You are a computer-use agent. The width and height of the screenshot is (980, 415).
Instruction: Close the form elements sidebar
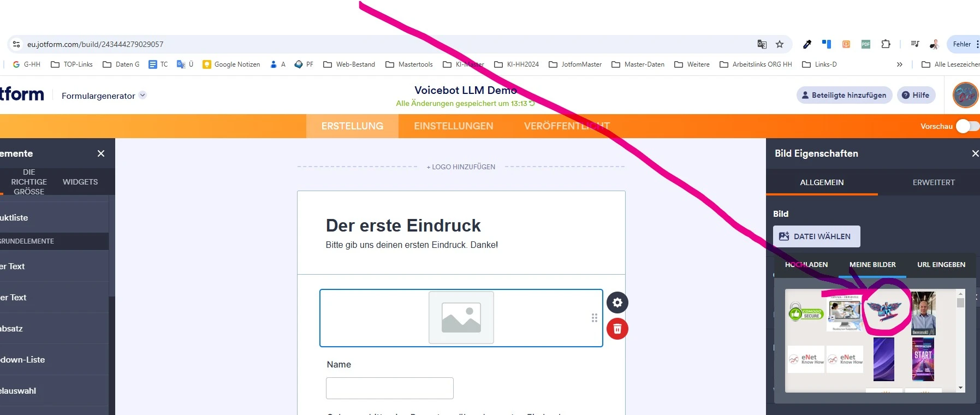coord(101,153)
